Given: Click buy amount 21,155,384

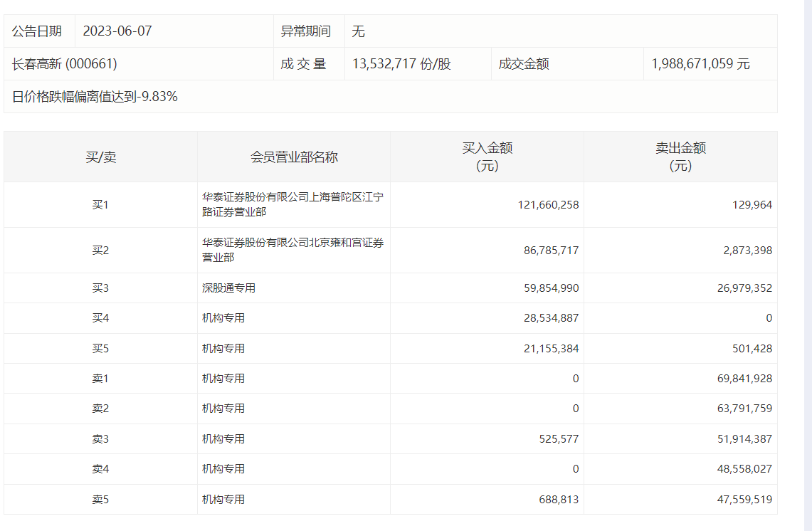Looking at the screenshot, I should coord(551,349).
